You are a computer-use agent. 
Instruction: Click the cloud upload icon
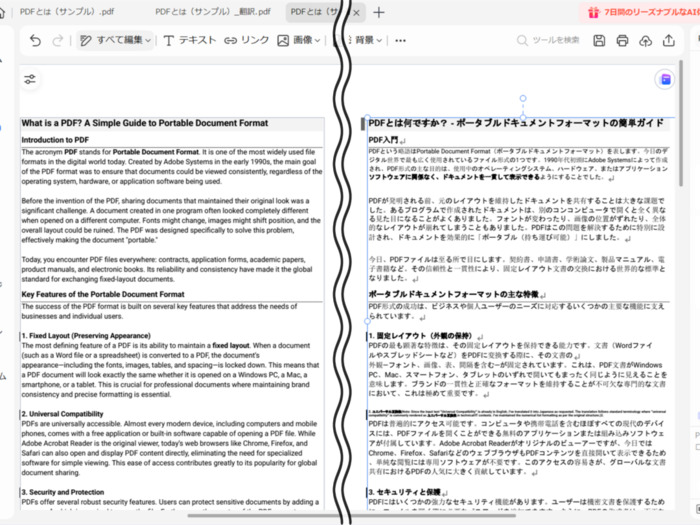[646, 41]
